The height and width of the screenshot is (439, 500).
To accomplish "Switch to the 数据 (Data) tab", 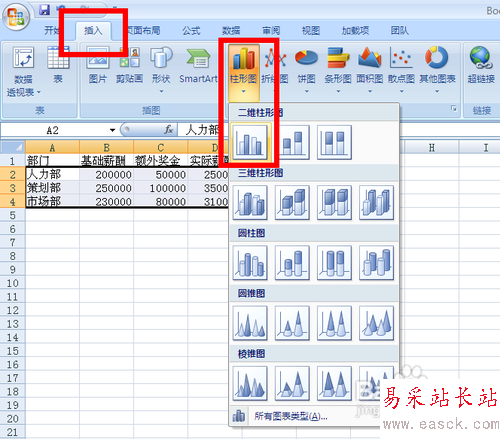I will coord(231,31).
